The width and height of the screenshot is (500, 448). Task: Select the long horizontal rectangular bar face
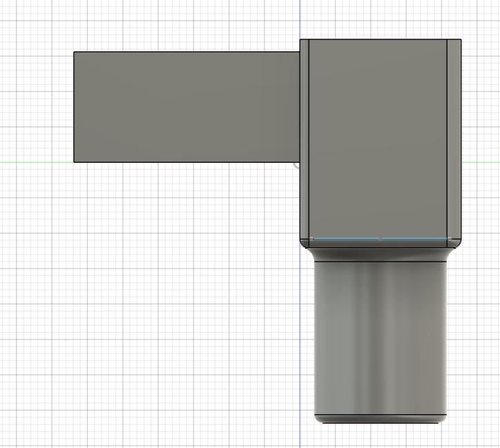pos(186,107)
